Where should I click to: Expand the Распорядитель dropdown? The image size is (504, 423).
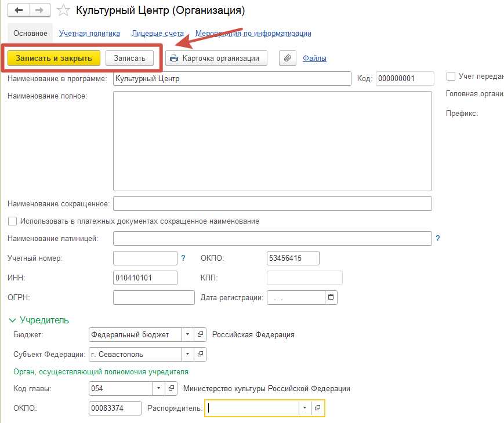coord(305,408)
